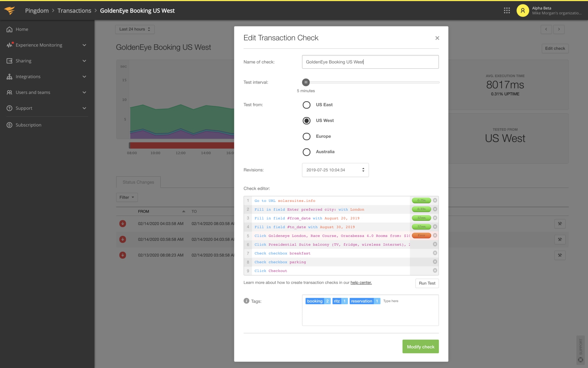Click the Name of check field
This screenshot has height=368, width=588.
370,62
